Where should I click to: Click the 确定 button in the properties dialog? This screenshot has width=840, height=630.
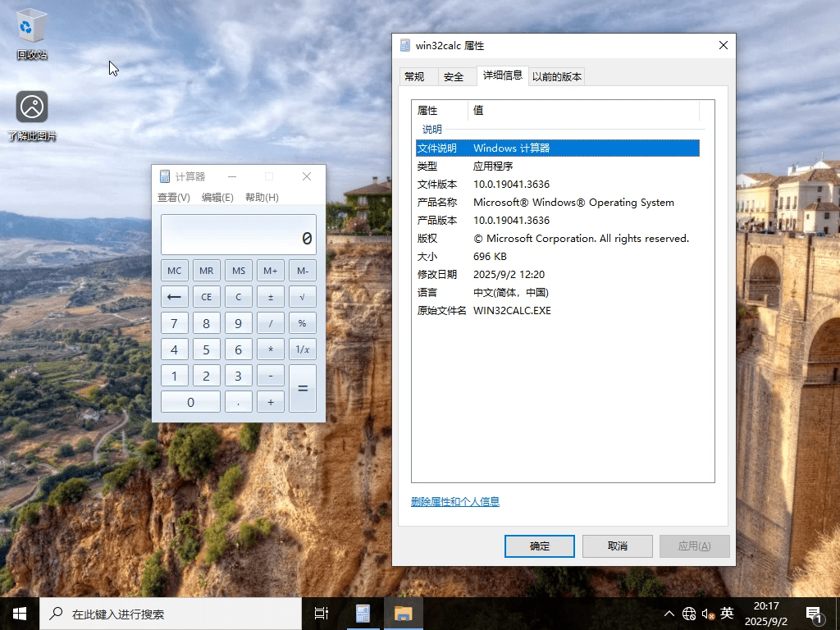tap(539, 546)
